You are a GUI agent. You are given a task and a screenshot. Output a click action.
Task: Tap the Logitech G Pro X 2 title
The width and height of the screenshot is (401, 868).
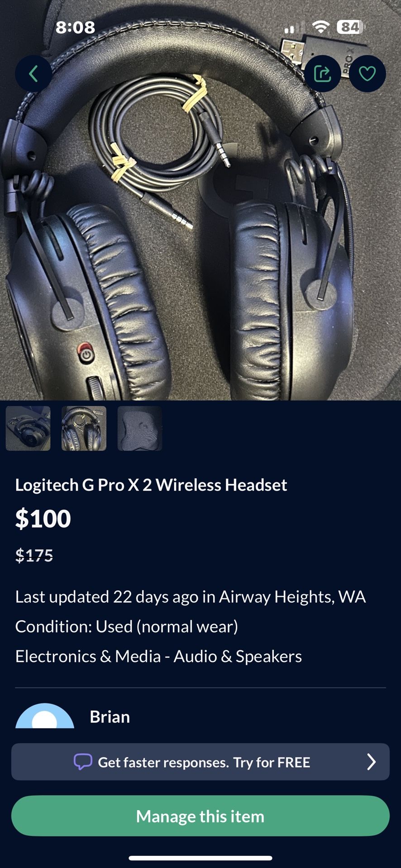151,485
